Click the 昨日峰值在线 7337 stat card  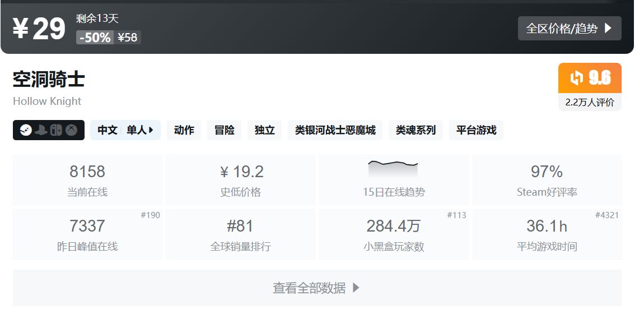[x=87, y=234]
